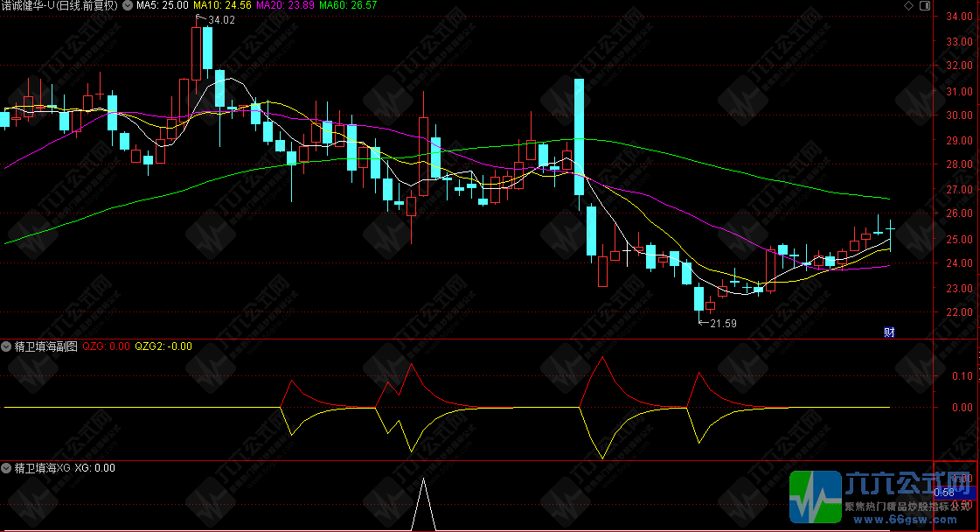The height and width of the screenshot is (532, 980).
Task: Click the blue 财 financial marker
Action: click(889, 332)
